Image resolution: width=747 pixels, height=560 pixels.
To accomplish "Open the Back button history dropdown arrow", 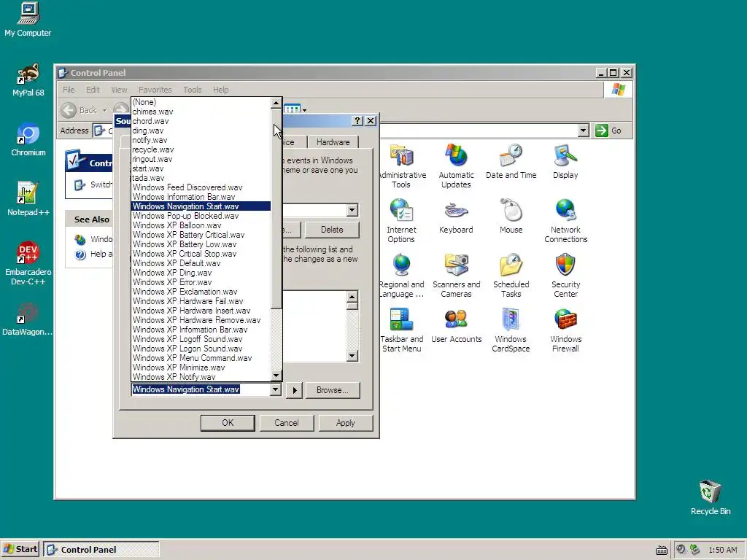I will (104, 110).
